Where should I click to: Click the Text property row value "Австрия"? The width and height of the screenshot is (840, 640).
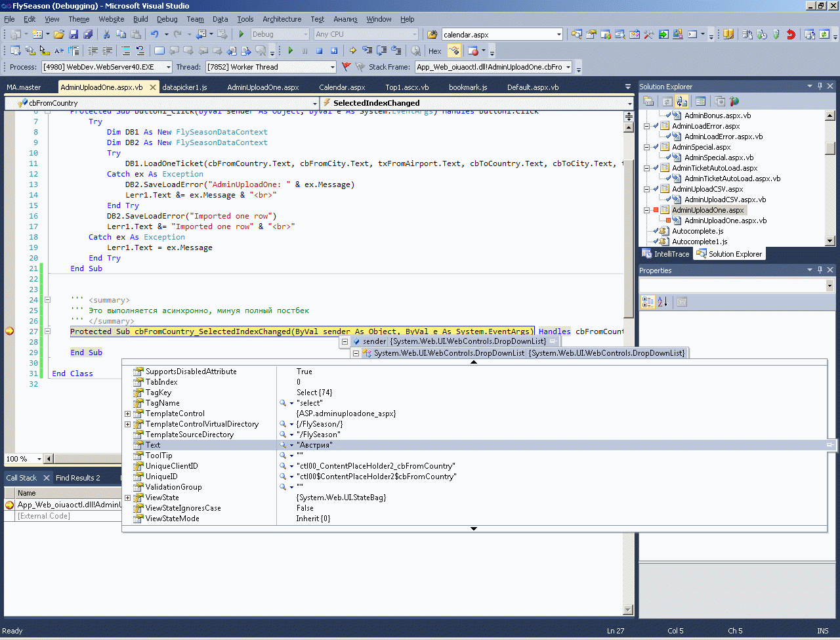[316, 445]
